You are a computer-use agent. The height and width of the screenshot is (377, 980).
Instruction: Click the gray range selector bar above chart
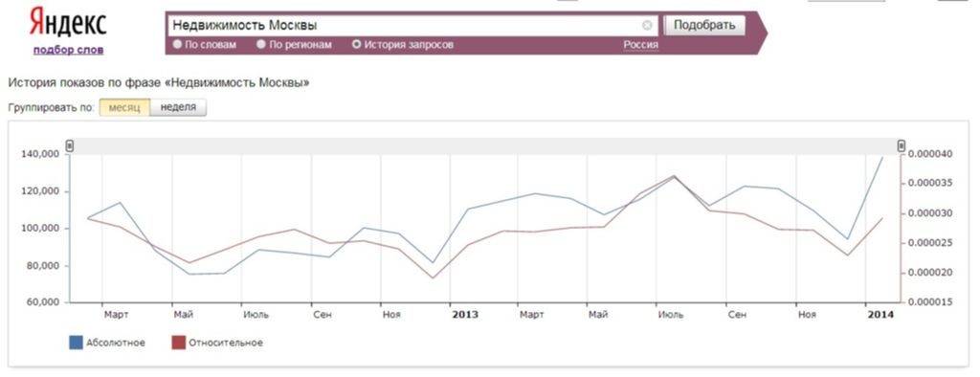(x=485, y=145)
